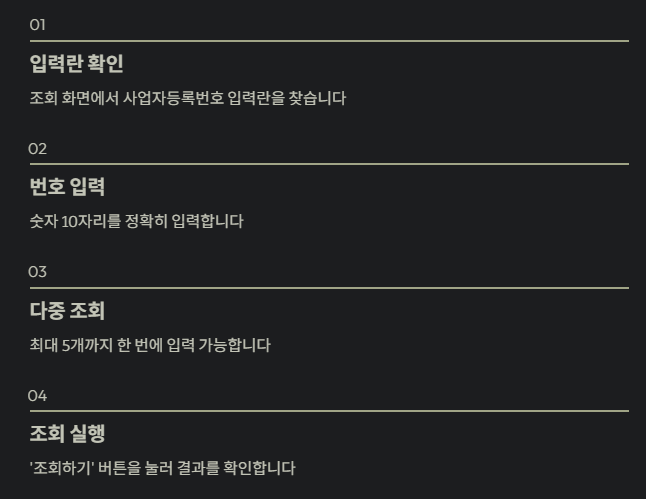The width and height of the screenshot is (646, 499).
Task: Select the heading 번호 입력
Action: (68, 187)
